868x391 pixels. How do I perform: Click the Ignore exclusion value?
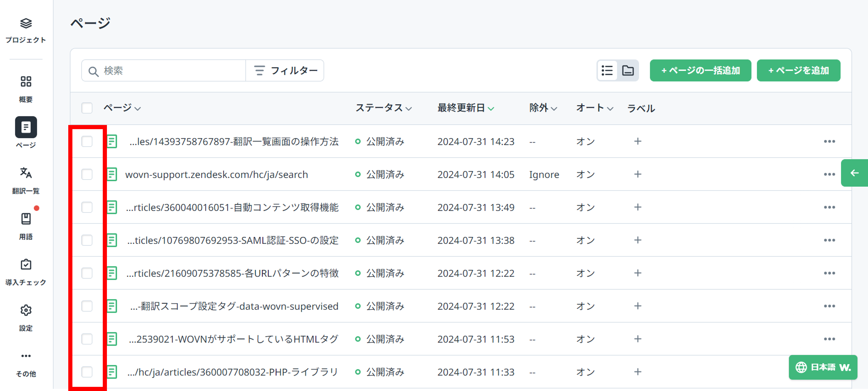(544, 174)
